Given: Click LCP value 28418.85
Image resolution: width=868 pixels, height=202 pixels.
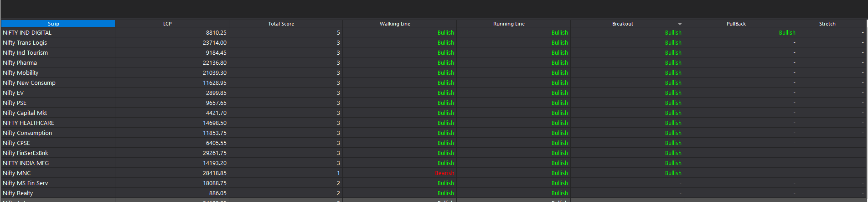Looking at the screenshot, I should click(215, 173).
